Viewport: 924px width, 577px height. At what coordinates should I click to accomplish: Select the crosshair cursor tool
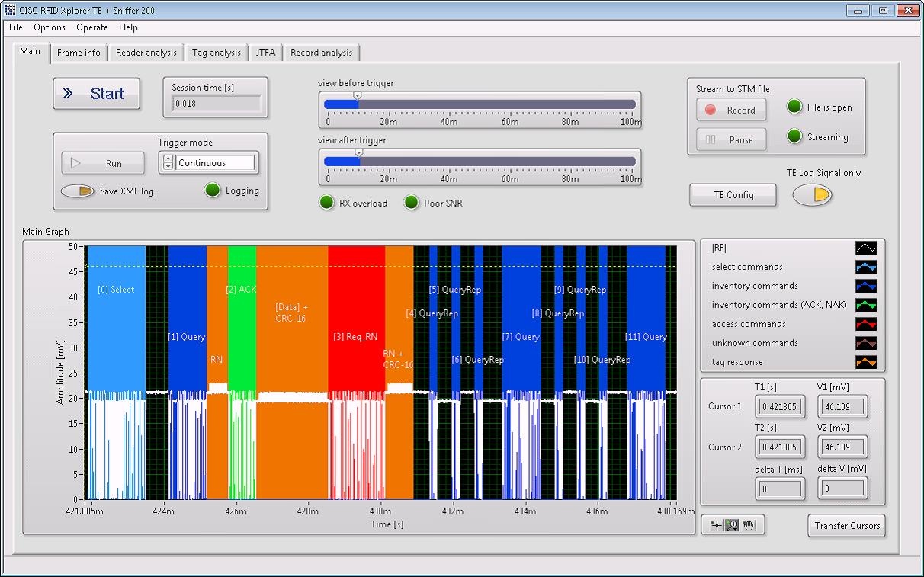point(716,525)
